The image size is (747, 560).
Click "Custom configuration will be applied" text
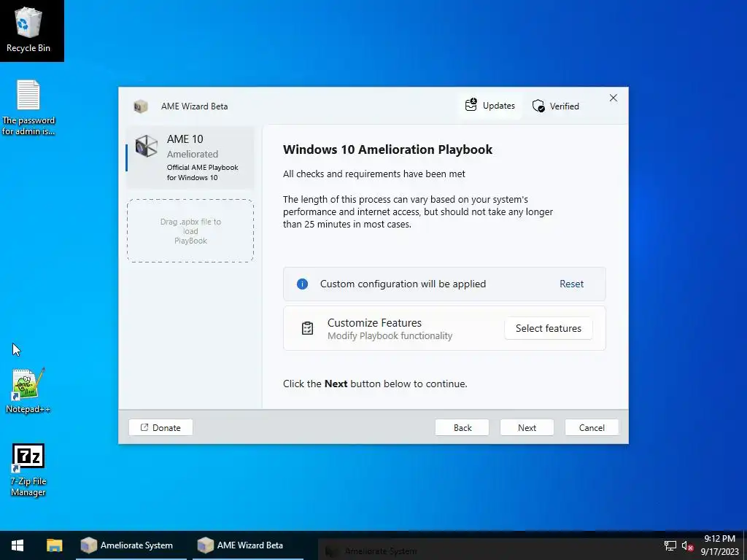coord(403,284)
